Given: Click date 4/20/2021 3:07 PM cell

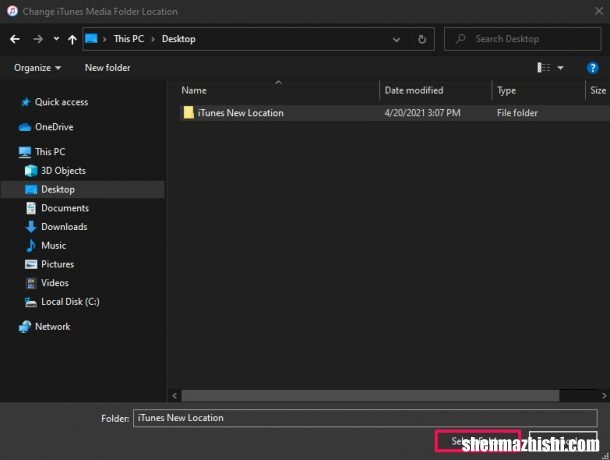Looking at the screenshot, I should coord(422,113).
